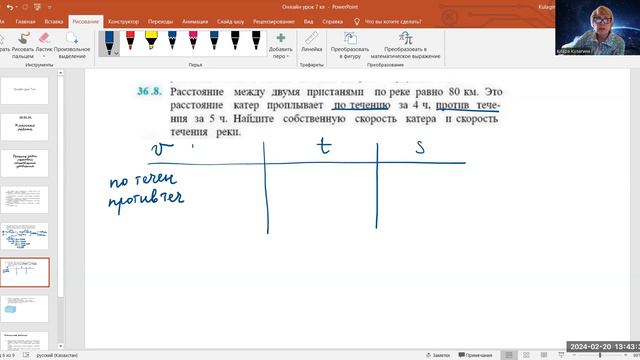
Task: Open the quick access toolbar customize arrow
Action: [49, 7]
